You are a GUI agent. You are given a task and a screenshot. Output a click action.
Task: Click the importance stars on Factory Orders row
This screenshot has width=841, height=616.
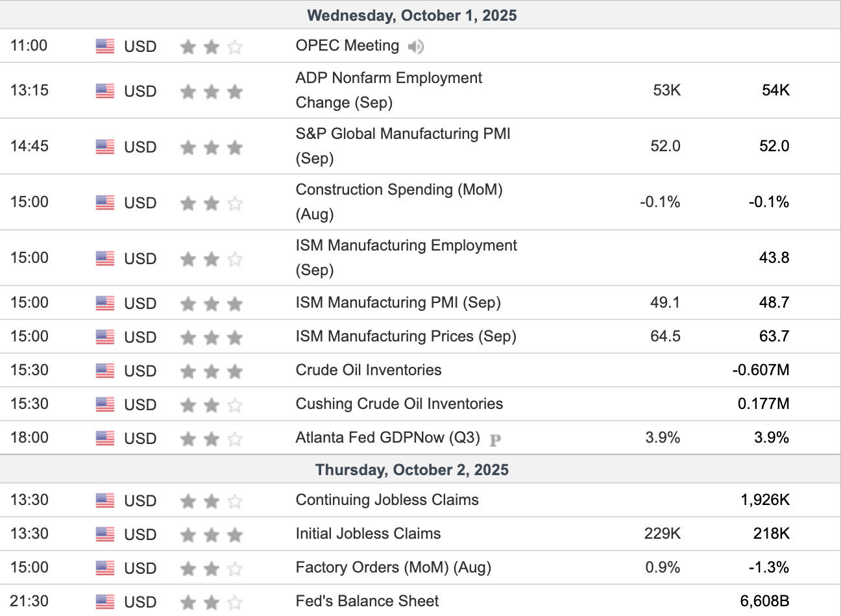click(212, 568)
